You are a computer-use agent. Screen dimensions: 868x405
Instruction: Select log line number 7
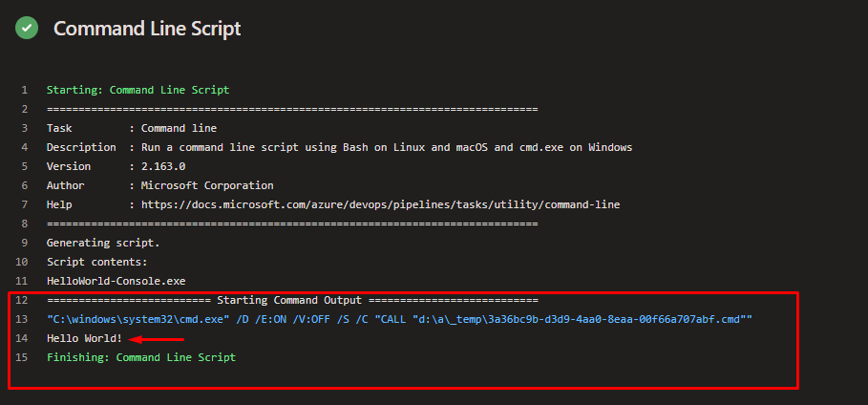(25, 205)
